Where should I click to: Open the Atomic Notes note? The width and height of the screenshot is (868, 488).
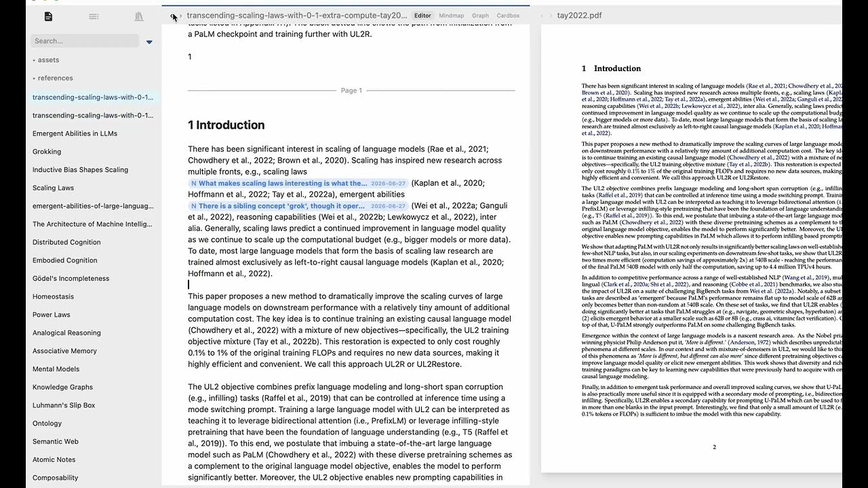coord(54,460)
